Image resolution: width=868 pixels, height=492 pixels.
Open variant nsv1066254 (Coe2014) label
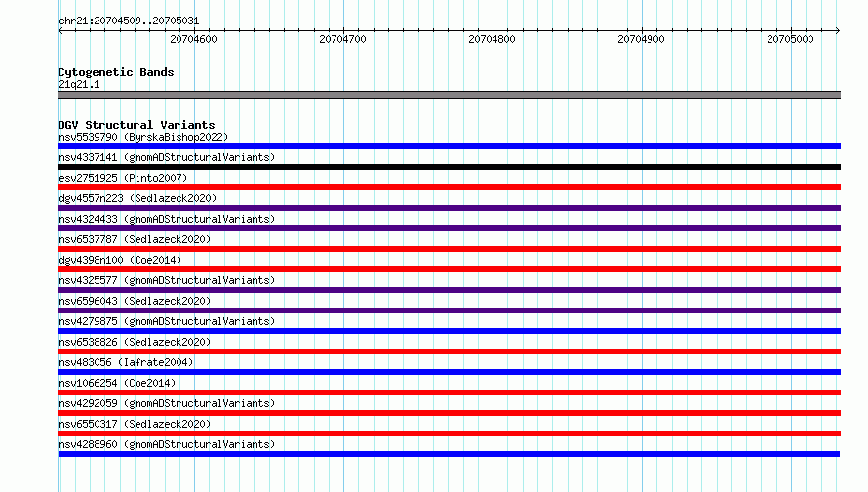click(117, 383)
